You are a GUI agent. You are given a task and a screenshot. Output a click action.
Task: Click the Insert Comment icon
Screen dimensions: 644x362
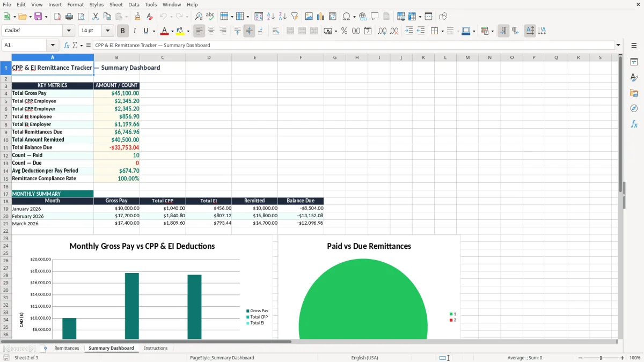(x=375, y=17)
